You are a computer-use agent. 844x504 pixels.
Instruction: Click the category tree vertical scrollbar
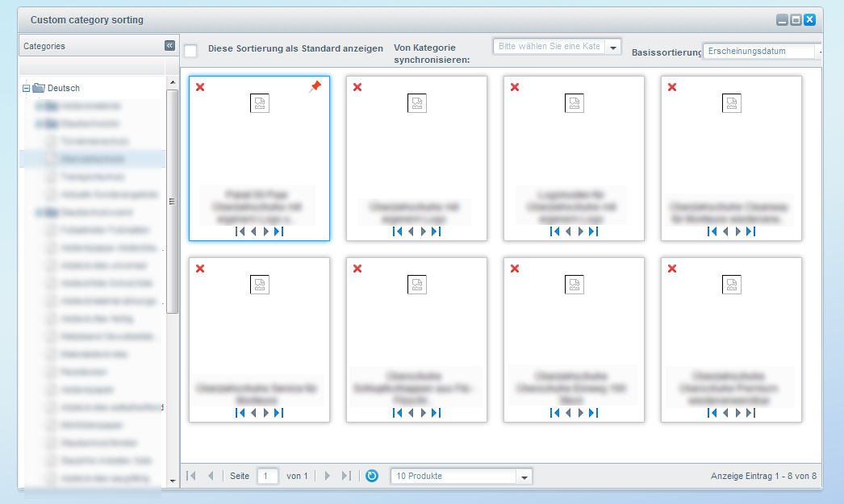coord(172,202)
